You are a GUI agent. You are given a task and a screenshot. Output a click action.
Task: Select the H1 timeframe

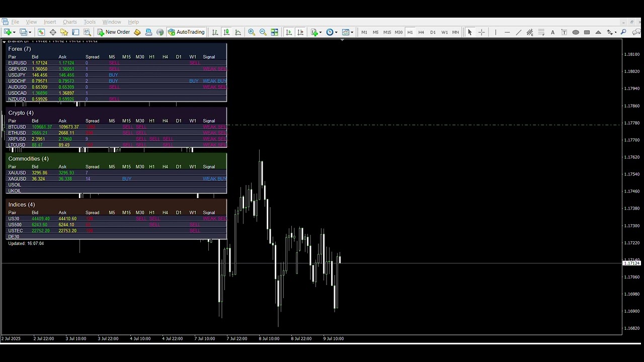pos(410,32)
